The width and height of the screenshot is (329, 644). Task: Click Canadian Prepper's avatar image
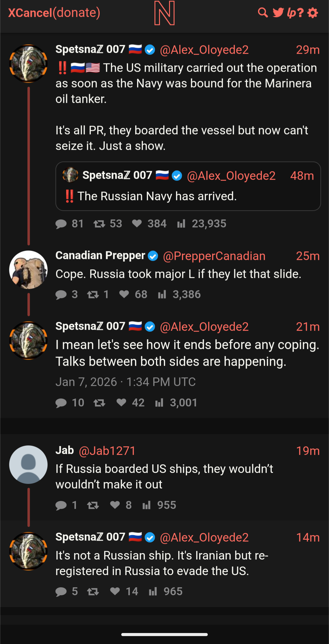pyautogui.click(x=28, y=270)
